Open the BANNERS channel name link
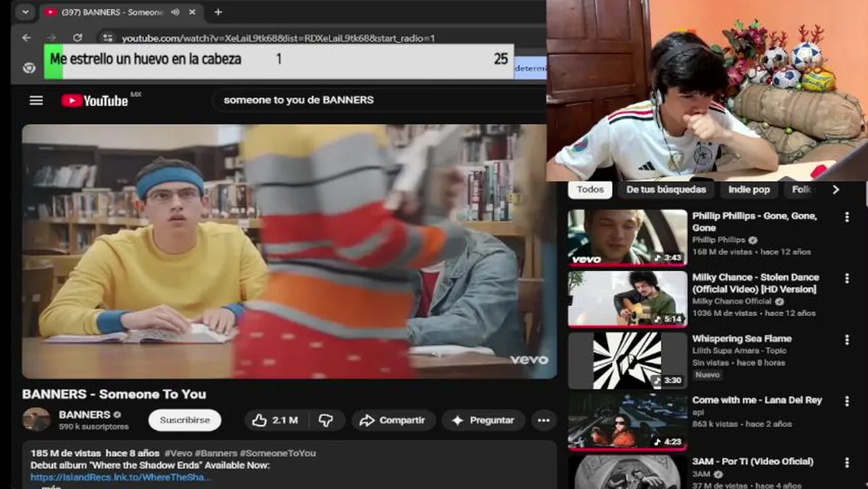 [x=84, y=414]
